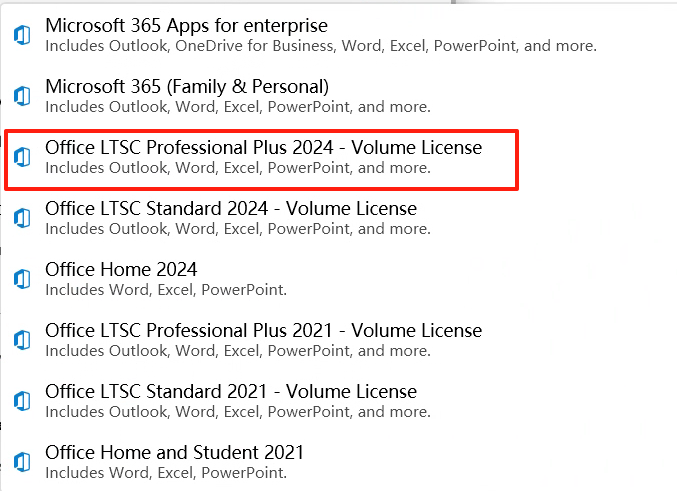Image resolution: width=677 pixels, height=491 pixels.
Task: Click the Office LTSC Standard 2021 icon
Action: 21,401
